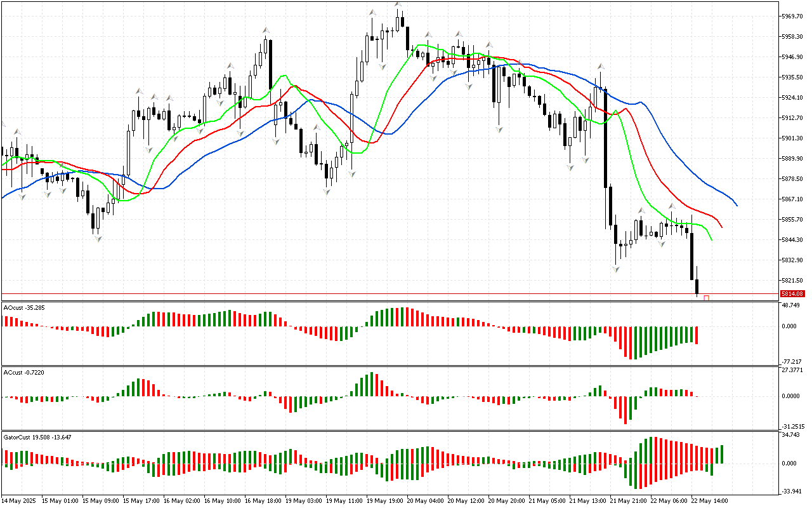Viewport: 812px width, 508px height.
Task: Click the small red square marker near the last candle
Action: tap(706, 298)
